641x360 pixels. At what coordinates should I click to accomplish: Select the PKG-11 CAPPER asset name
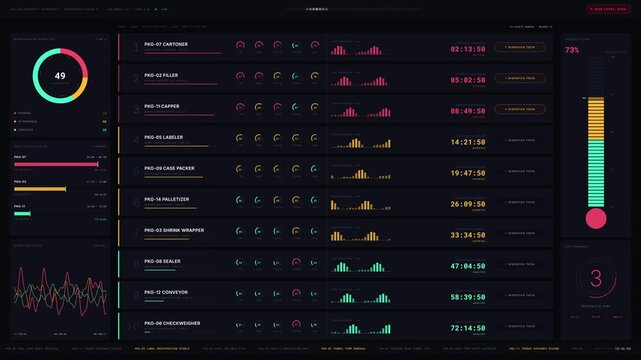coord(161,106)
